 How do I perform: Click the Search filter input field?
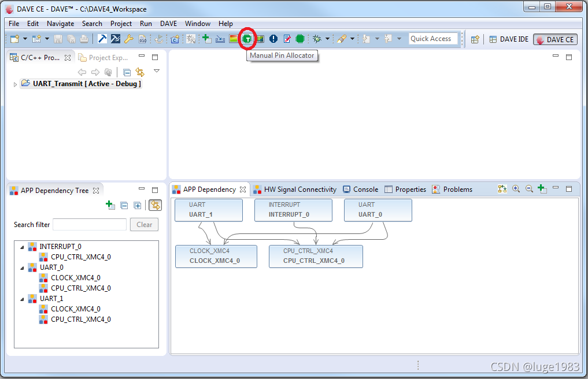pyautogui.click(x=90, y=225)
